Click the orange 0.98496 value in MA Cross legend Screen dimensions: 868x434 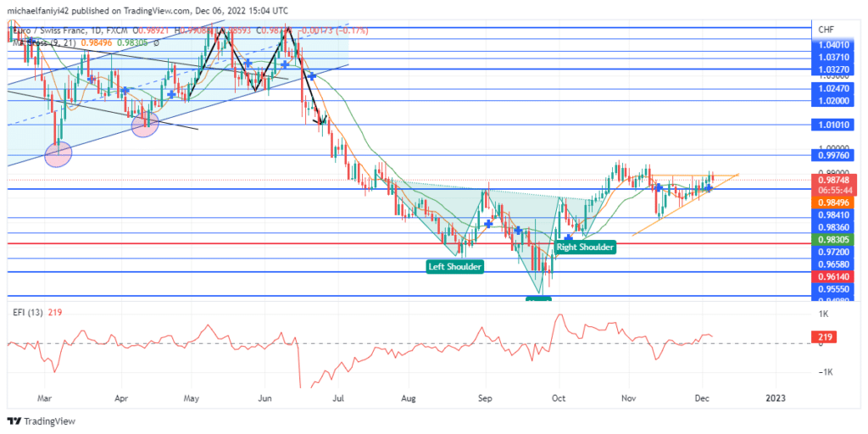97,42
